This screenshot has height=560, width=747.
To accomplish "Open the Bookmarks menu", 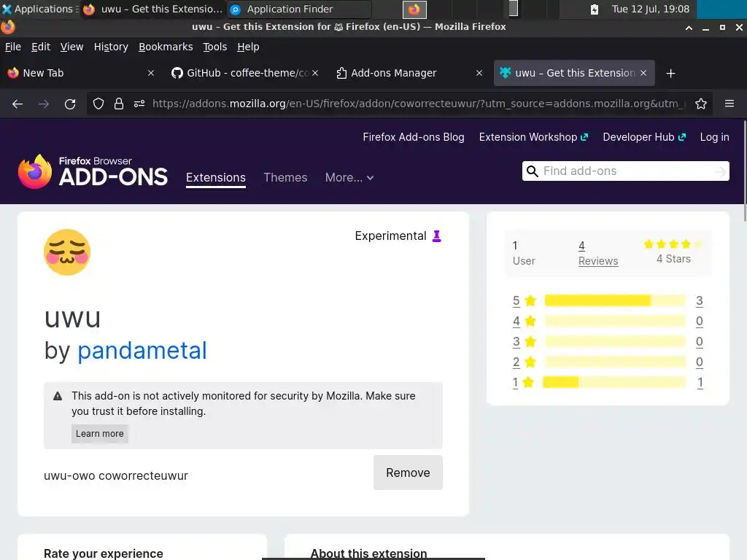I will click(x=166, y=47).
